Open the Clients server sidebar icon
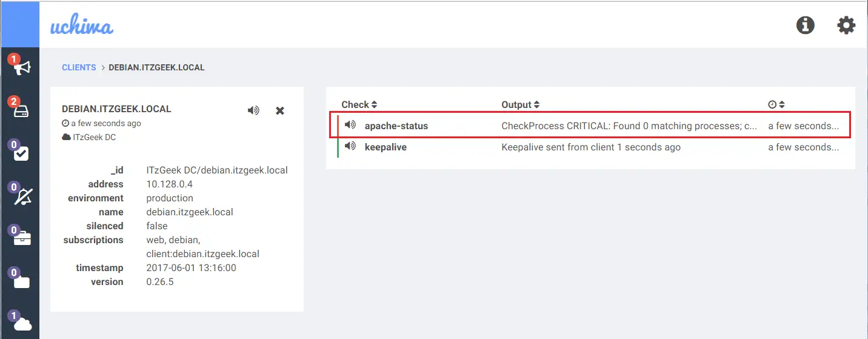The width and height of the screenshot is (868, 339). (22, 112)
